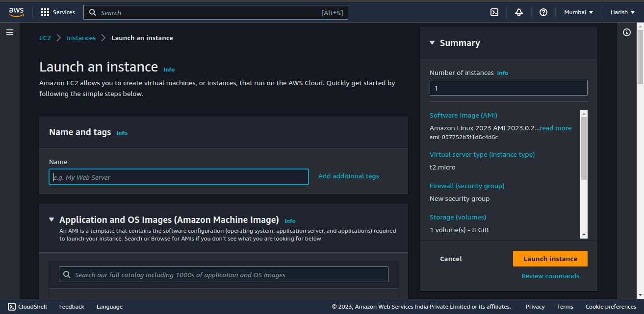The width and height of the screenshot is (644, 314).
Task: Open the Harish account dropdown
Action: 623,12
